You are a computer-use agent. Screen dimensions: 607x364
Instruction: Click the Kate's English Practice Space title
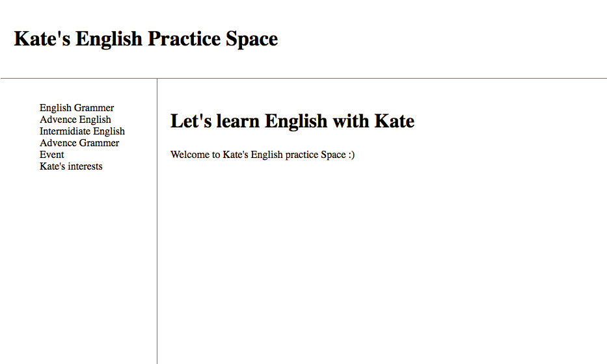146,39
